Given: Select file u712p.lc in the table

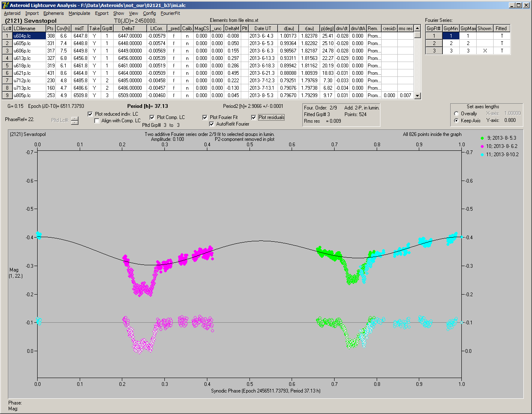Looking at the screenshot, I should pyautogui.click(x=28, y=81).
